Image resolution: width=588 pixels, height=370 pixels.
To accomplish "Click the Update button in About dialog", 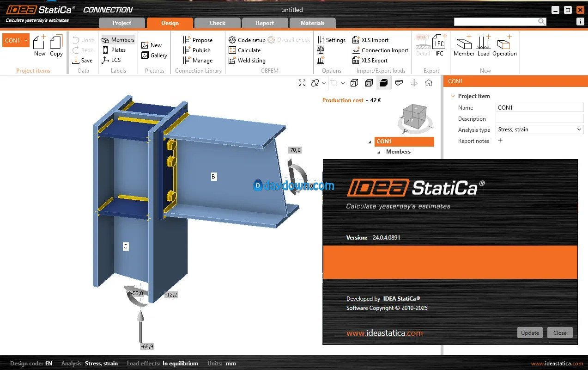I will [x=530, y=333].
